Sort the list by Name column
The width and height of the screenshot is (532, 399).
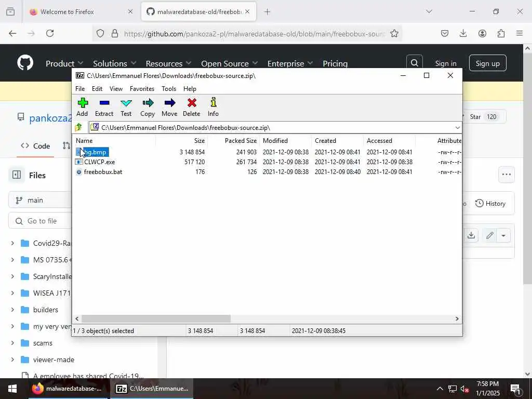click(84, 140)
